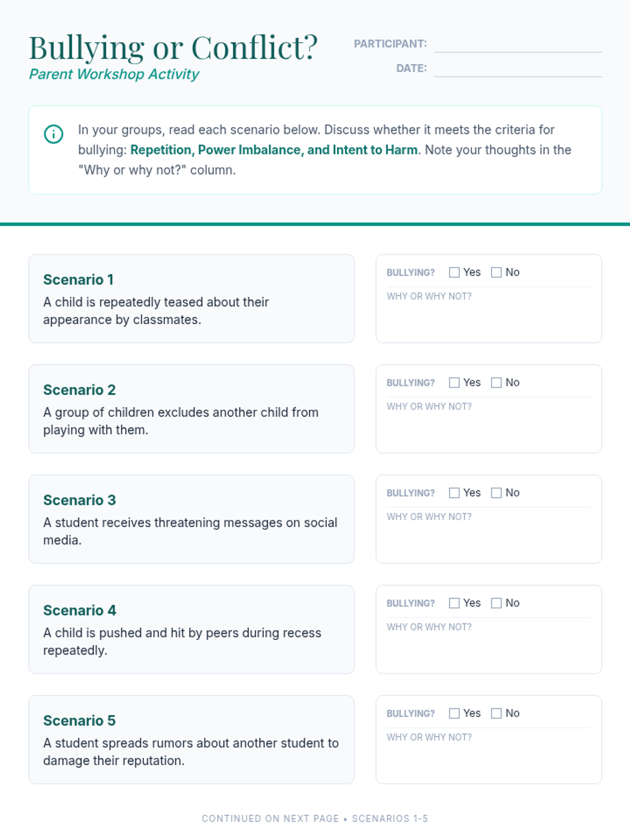Click Scenario 1 Why or why not area
Screen dimensions: 630x840
pos(489,312)
